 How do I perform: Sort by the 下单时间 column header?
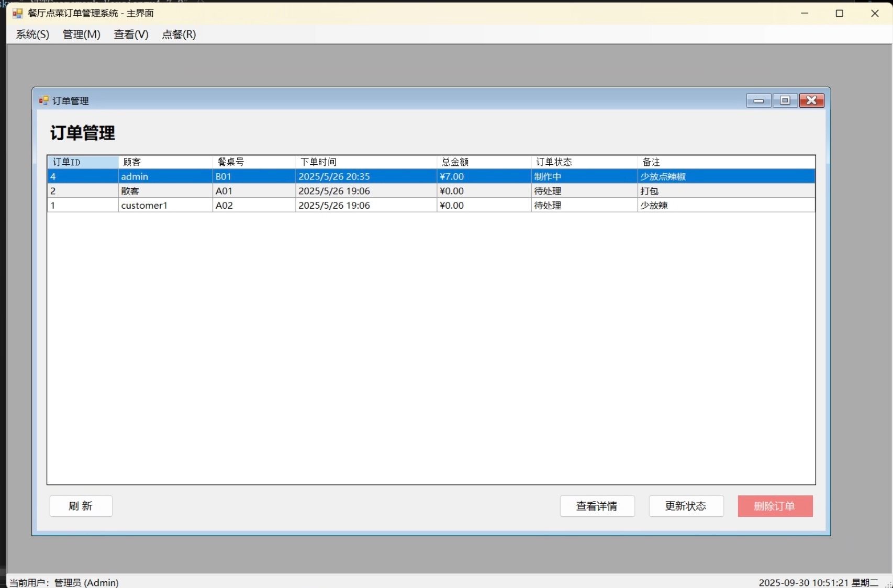point(365,162)
